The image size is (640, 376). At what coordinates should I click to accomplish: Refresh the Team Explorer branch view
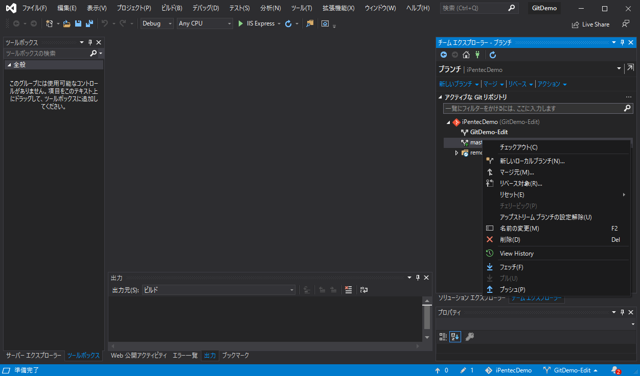pos(493,55)
